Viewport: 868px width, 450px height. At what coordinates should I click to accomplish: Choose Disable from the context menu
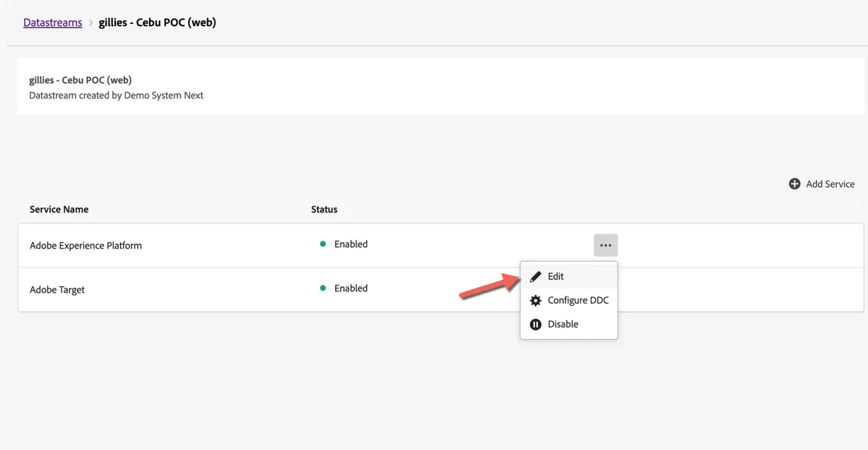point(568,324)
